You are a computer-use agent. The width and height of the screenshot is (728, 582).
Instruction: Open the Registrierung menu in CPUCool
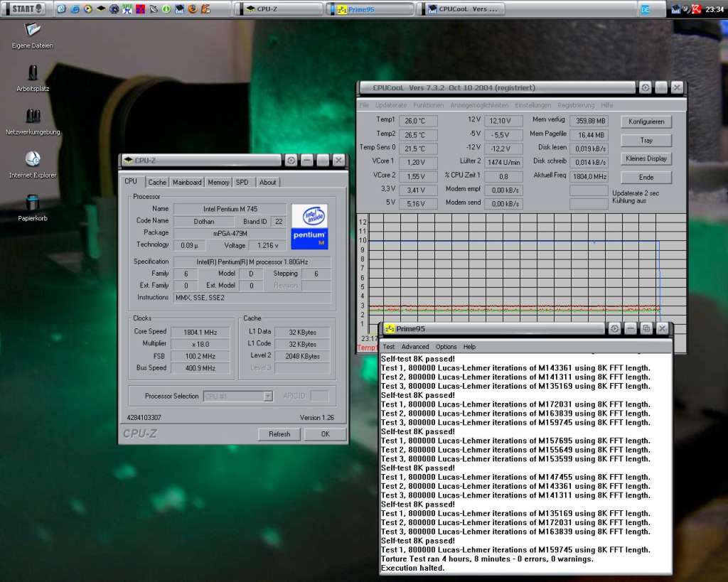coord(576,105)
